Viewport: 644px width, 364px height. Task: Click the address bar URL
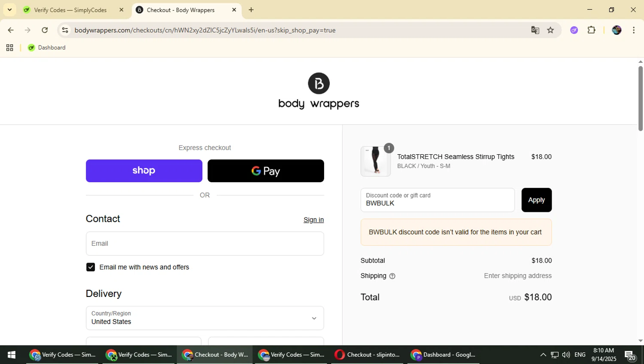[x=205, y=30]
